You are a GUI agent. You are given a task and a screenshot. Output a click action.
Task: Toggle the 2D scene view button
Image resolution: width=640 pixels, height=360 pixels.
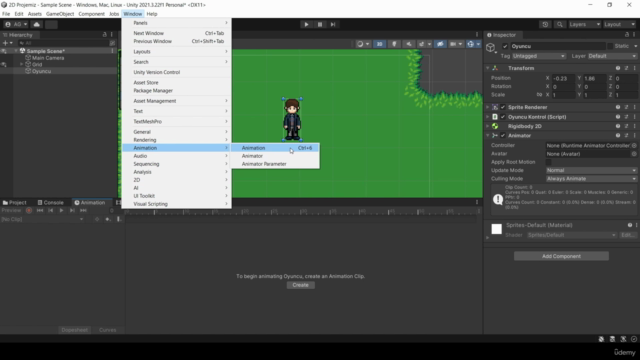(x=379, y=44)
